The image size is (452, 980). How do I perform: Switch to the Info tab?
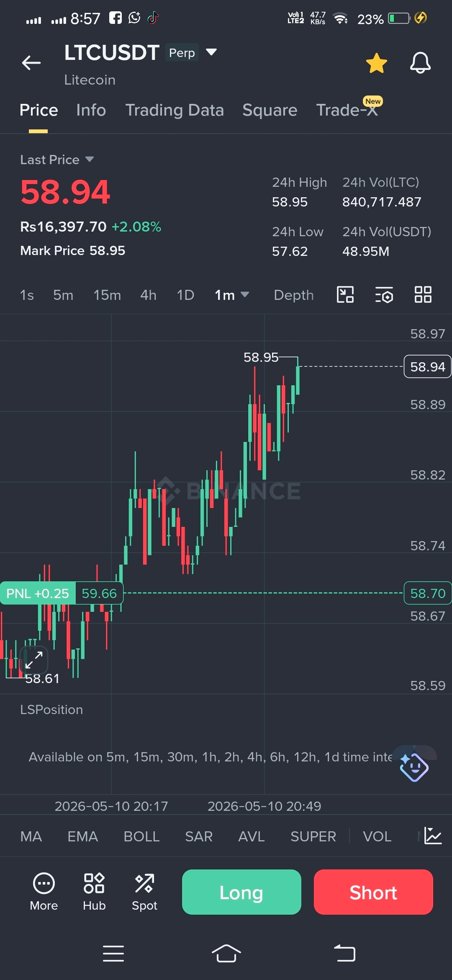(91, 110)
